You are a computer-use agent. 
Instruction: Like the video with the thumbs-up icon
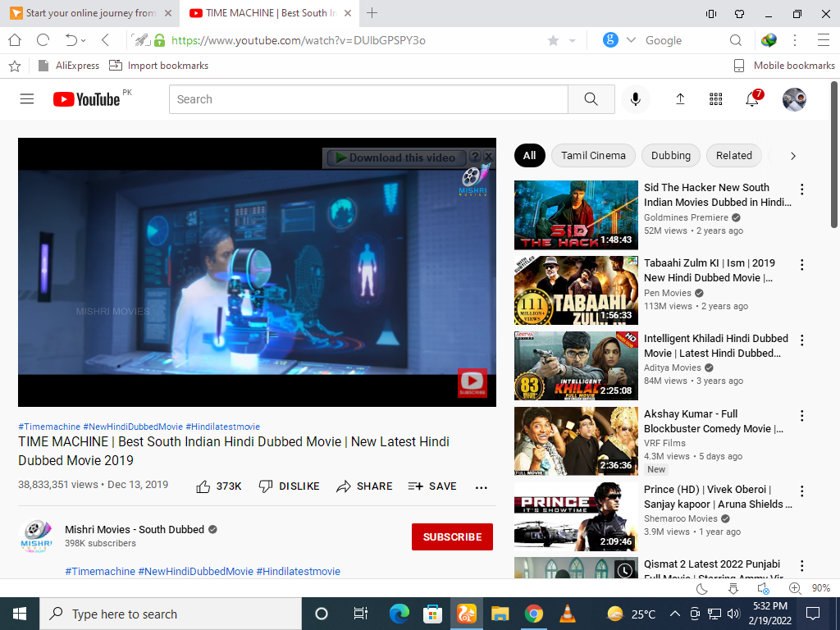(203, 486)
